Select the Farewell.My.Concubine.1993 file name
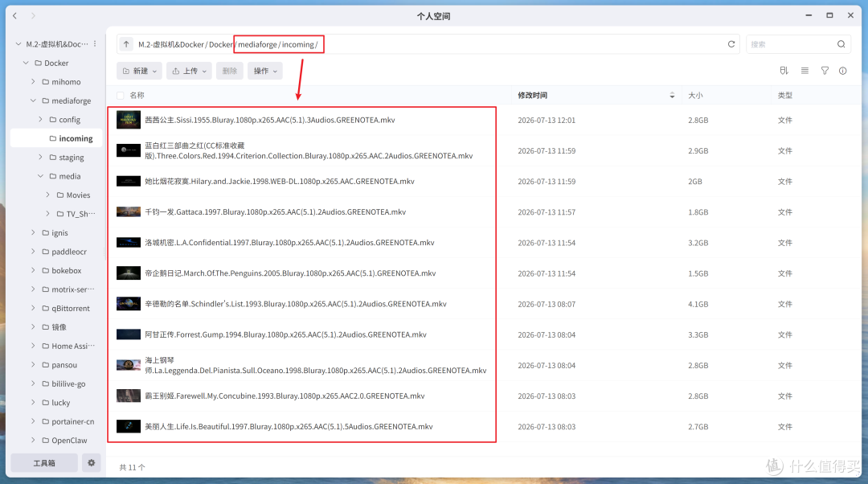The image size is (868, 484). click(285, 396)
